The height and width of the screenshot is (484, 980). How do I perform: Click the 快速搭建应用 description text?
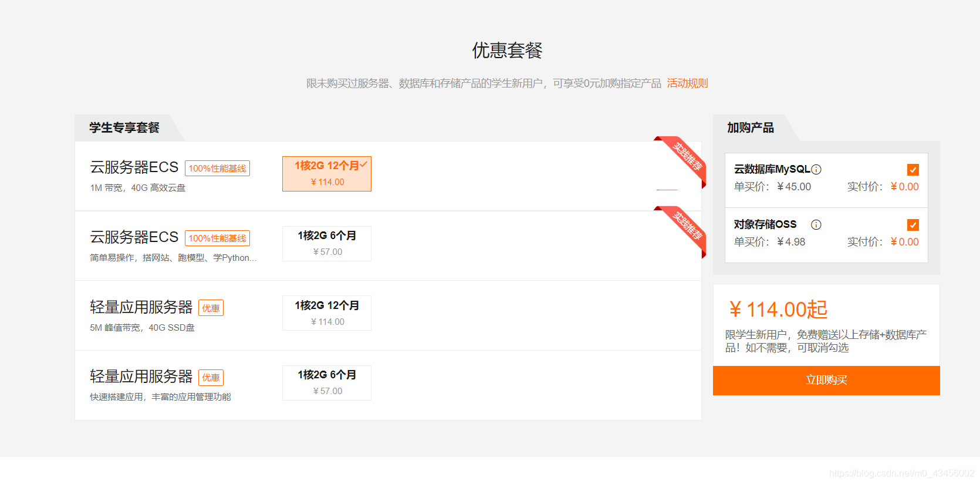pos(160,397)
